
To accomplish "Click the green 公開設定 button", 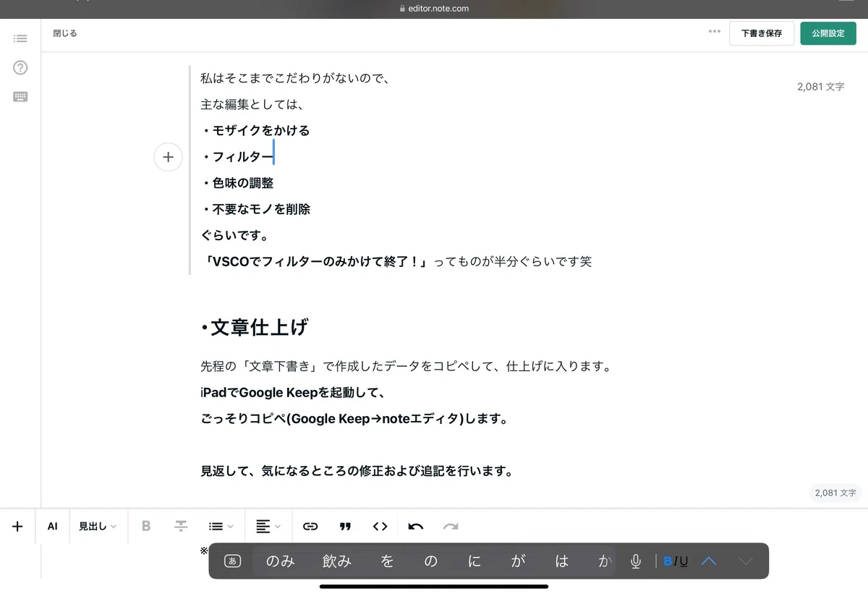I will pyautogui.click(x=828, y=33).
